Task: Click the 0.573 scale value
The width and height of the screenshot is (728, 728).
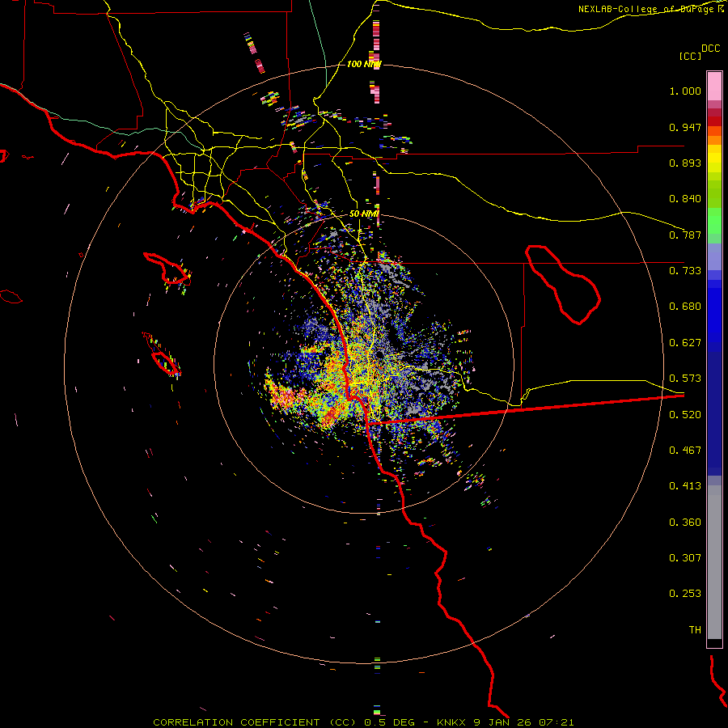Action: coord(685,379)
